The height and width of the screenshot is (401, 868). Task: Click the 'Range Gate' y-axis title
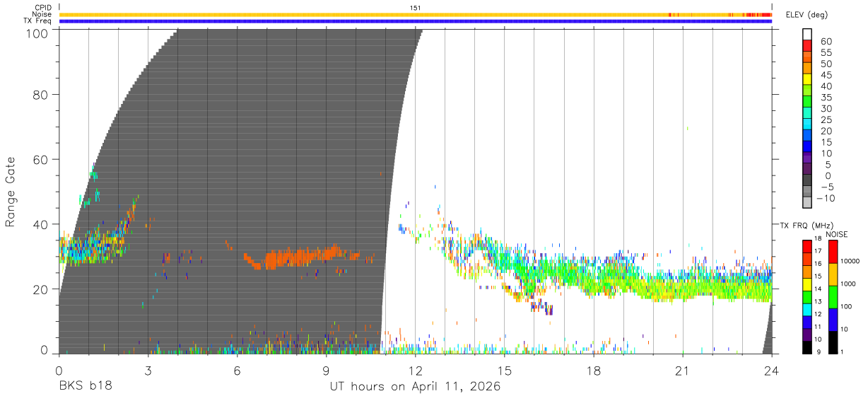pos(11,192)
